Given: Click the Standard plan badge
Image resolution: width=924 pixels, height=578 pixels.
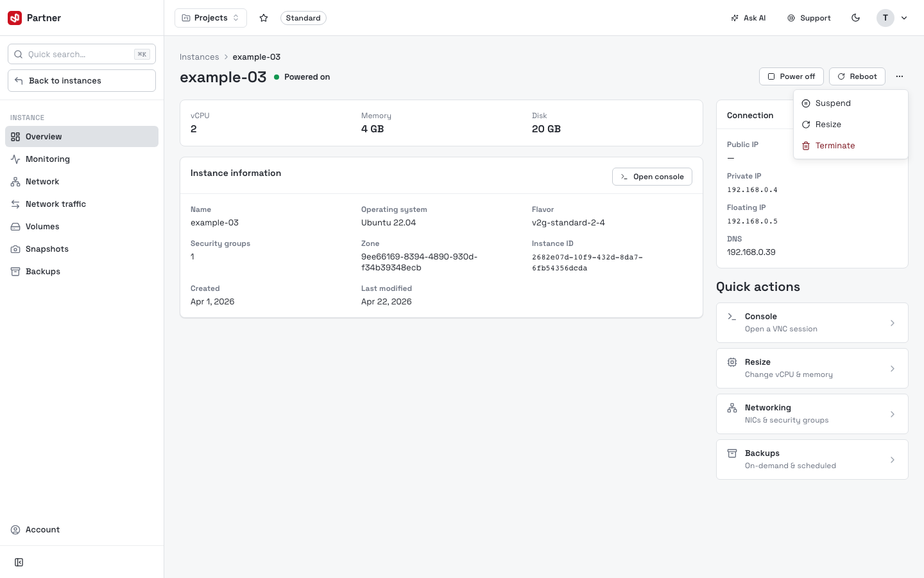Looking at the screenshot, I should click(x=304, y=18).
